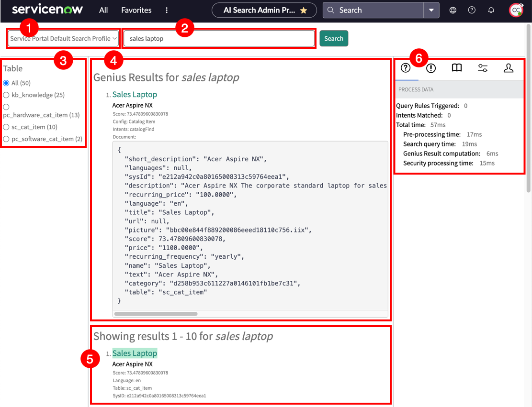The width and height of the screenshot is (532, 407).
Task: Open the globe scope picker icon
Action: pyautogui.click(x=453, y=10)
